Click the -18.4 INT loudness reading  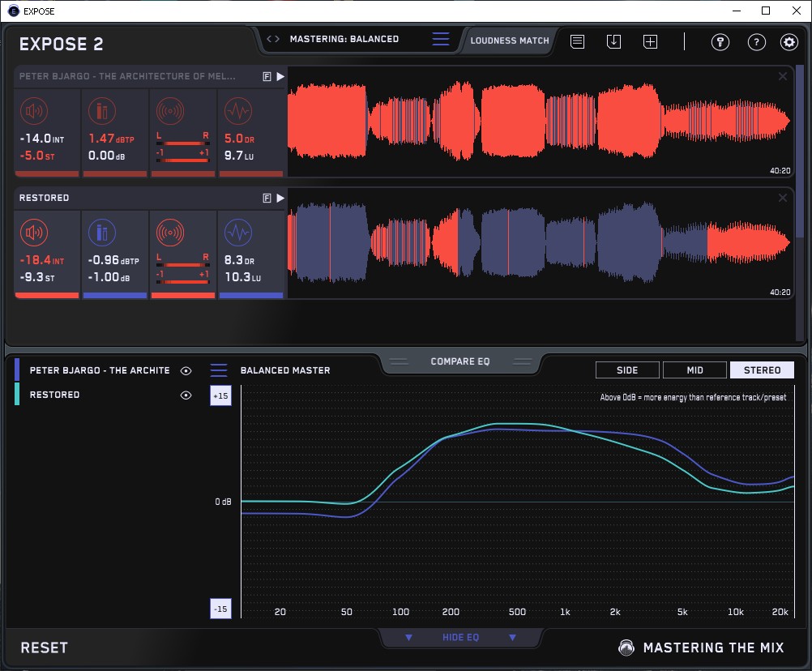42,260
